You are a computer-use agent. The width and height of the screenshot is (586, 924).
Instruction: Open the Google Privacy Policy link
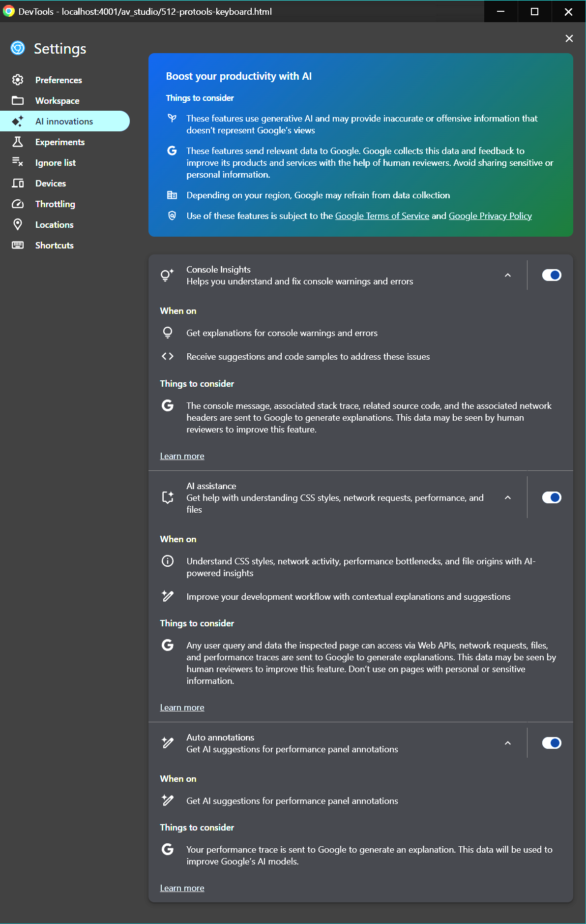(490, 216)
